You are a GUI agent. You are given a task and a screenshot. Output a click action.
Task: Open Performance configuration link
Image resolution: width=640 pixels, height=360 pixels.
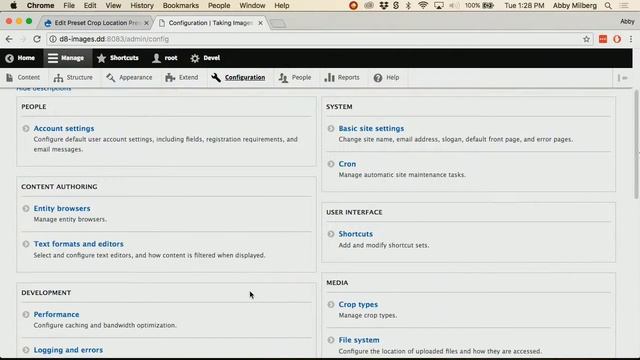[x=56, y=314]
